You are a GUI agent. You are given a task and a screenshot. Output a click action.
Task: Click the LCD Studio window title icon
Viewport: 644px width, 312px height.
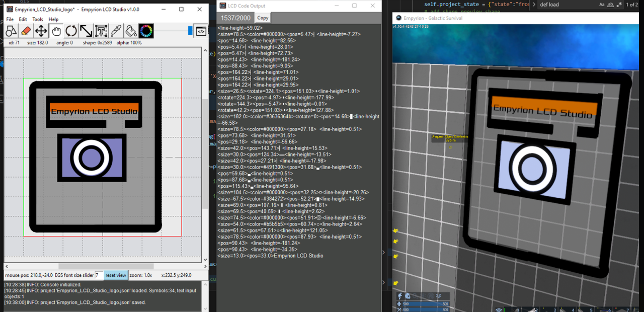10,9
